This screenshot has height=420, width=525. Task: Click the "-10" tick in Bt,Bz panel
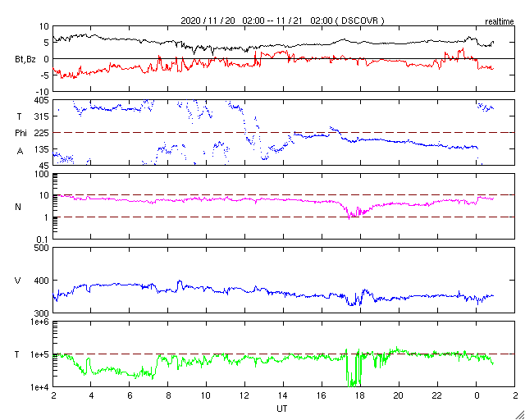(43, 91)
